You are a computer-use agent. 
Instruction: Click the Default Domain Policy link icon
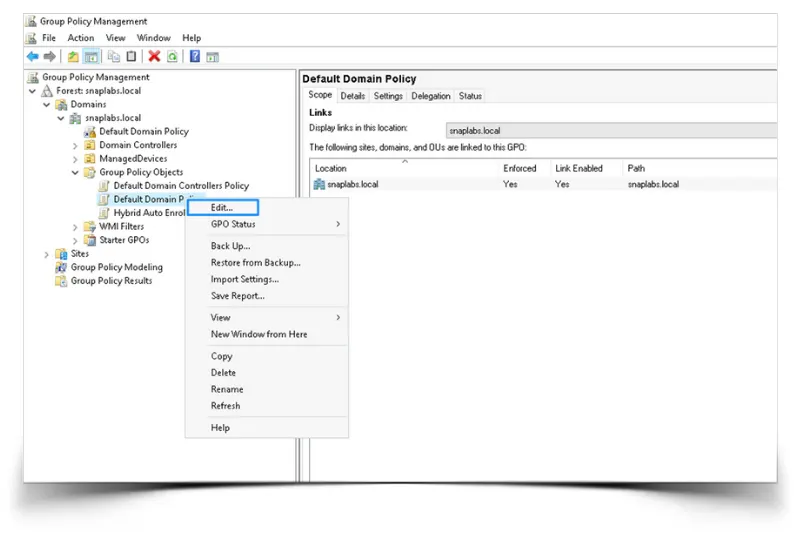(90, 132)
